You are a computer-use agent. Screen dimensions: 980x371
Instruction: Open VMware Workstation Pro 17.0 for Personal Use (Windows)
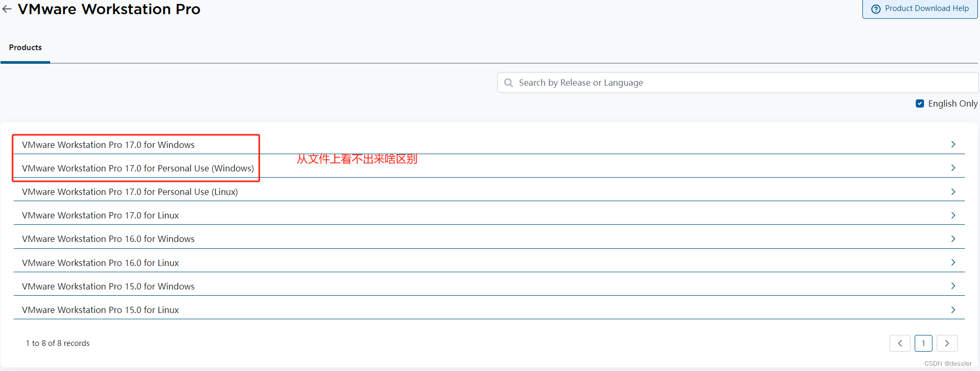[489, 168]
